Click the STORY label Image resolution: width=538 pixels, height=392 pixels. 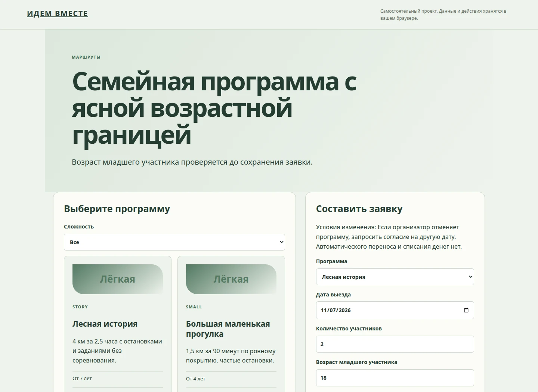[80, 307]
